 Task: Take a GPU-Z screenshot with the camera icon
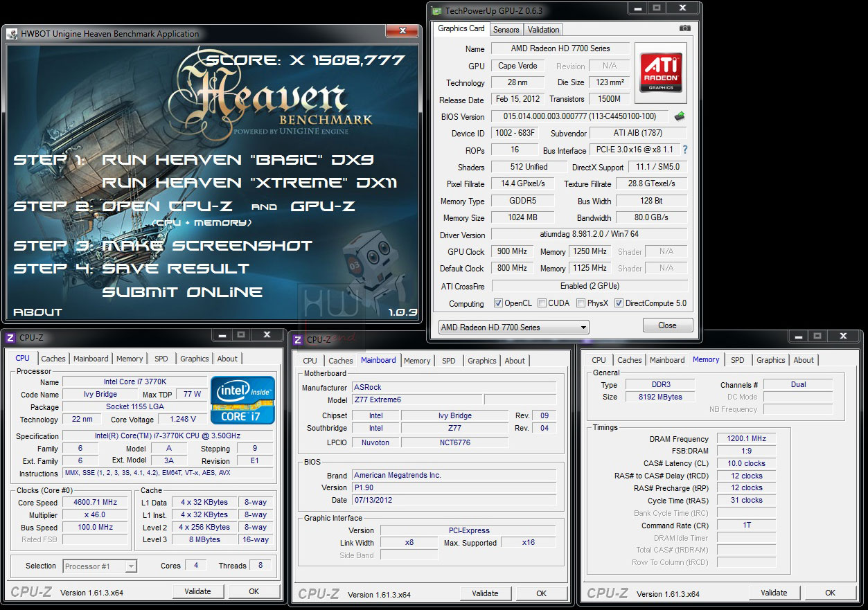pos(684,28)
